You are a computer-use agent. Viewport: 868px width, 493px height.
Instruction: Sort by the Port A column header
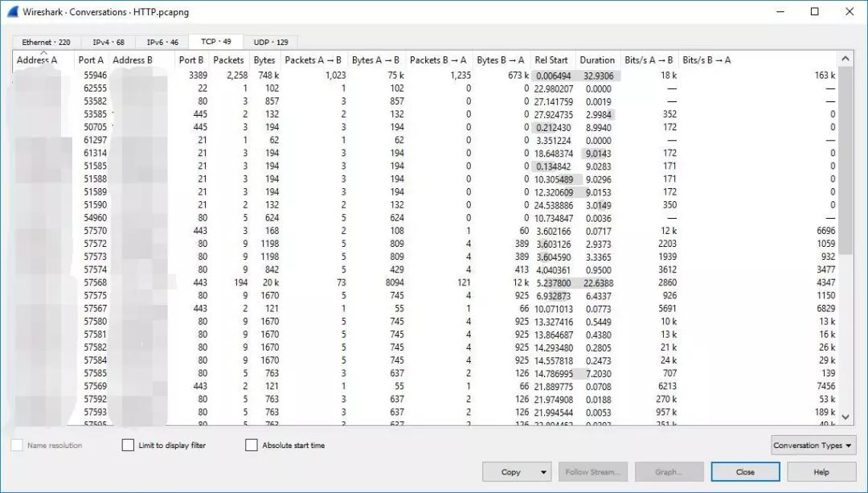click(x=92, y=60)
